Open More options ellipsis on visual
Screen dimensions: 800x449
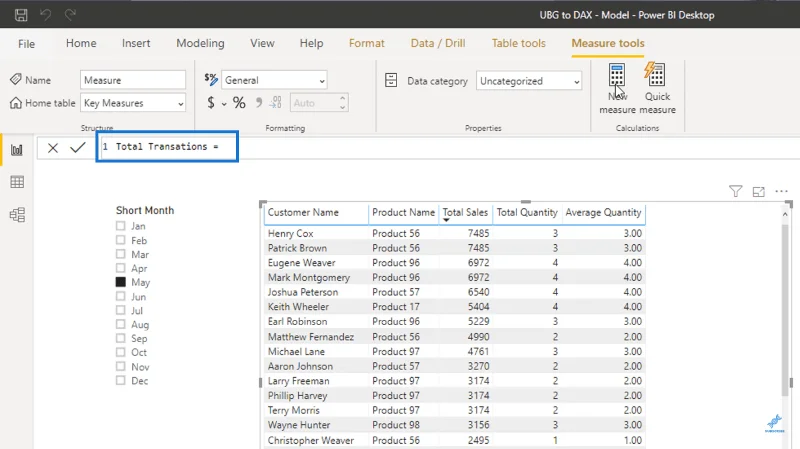781,191
